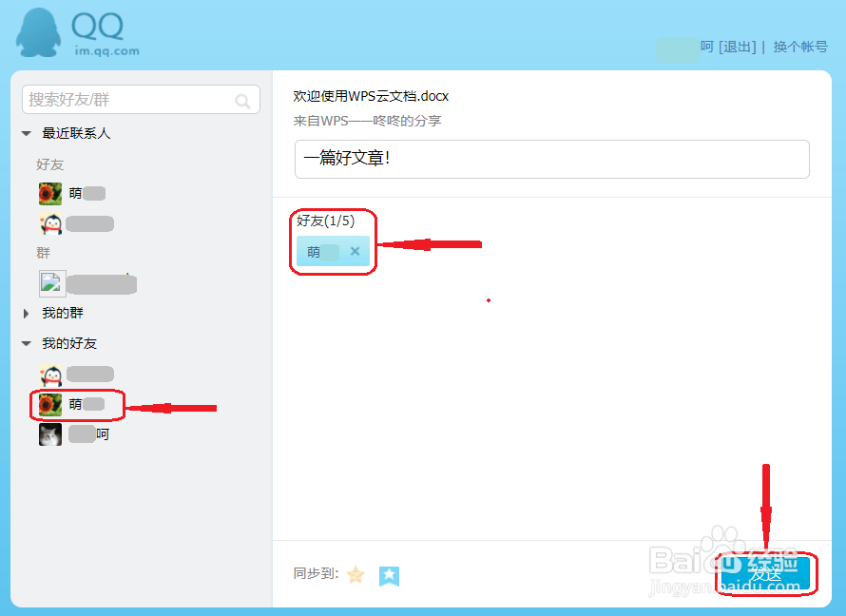The height and width of the screenshot is (616, 846).
Task: Select penguin avatar friend under recent contacts
Action: click(76, 223)
